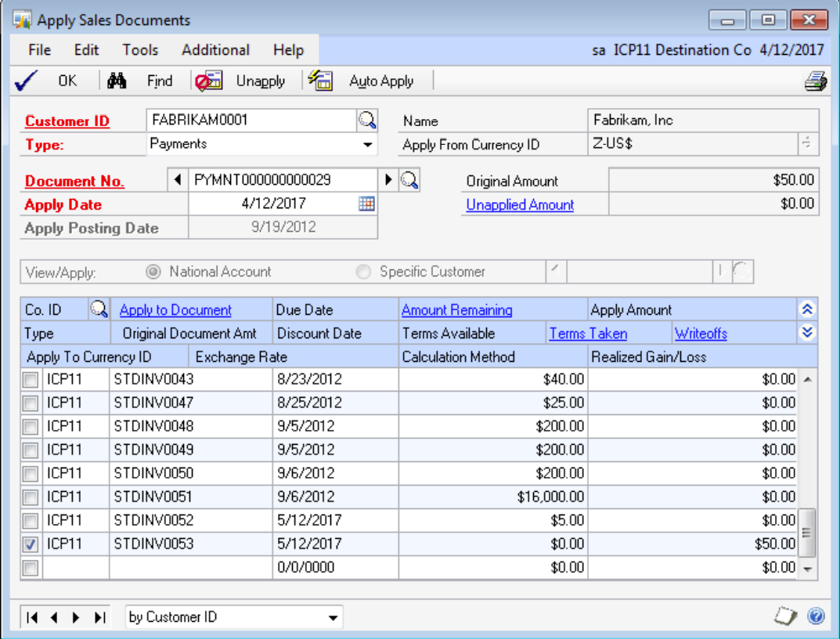Click the Apply to Document link
The height and width of the screenshot is (639, 840).
coord(175,310)
